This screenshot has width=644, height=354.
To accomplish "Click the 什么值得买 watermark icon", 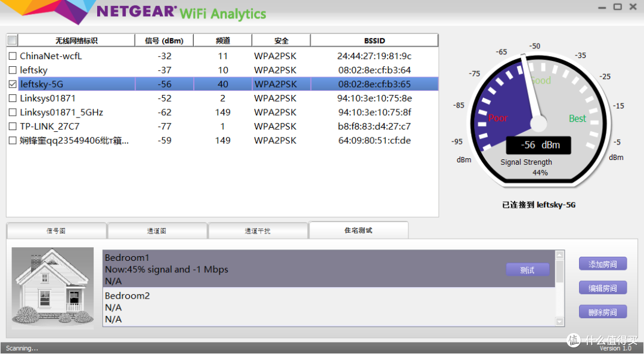I will click(573, 339).
